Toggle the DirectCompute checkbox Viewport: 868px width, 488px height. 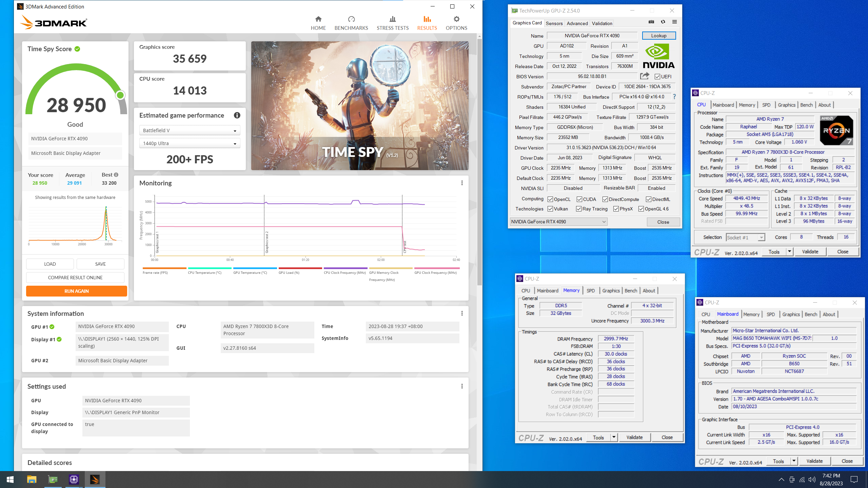pyautogui.click(x=605, y=199)
